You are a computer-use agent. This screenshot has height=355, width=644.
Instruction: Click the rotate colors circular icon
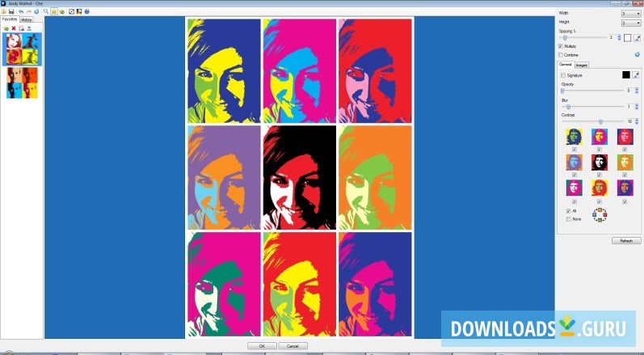pos(600,215)
